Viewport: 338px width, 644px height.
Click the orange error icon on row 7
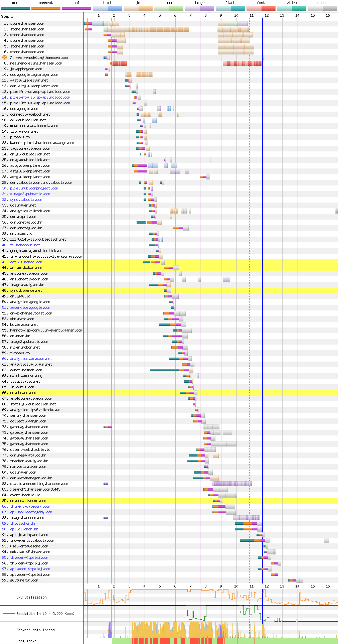coord(5,57)
